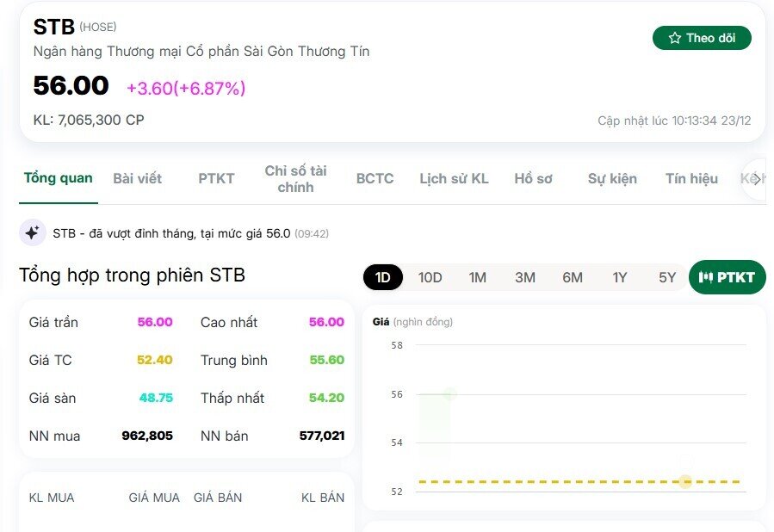Click the sparkle AI insight icon

[32, 232]
